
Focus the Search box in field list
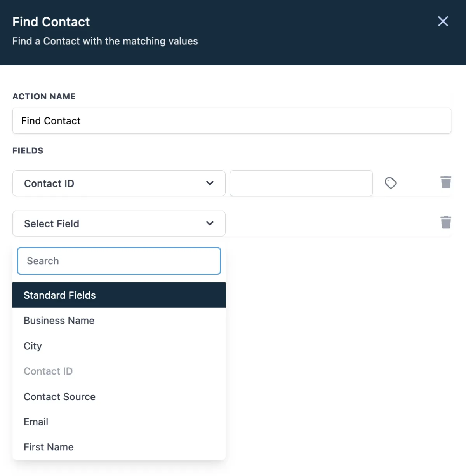pos(119,261)
